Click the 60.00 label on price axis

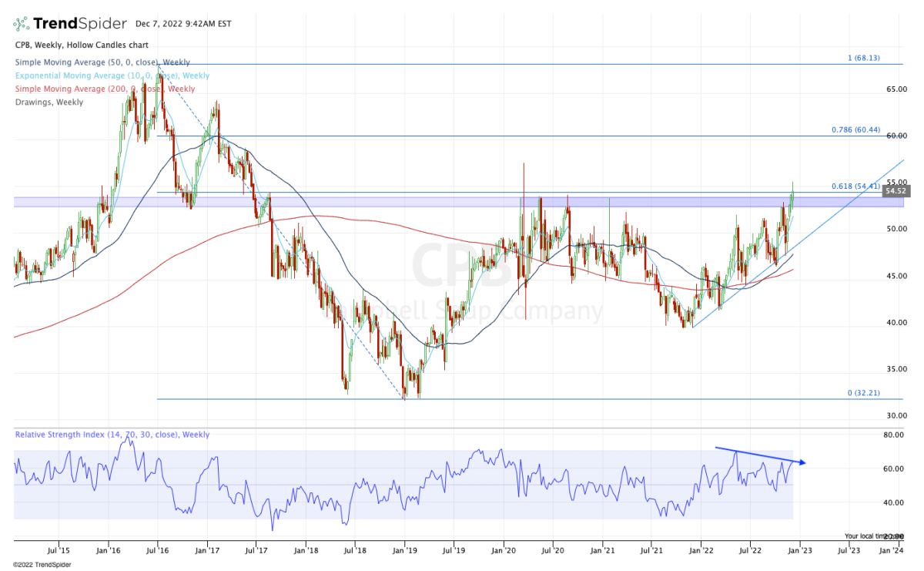[x=896, y=136]
